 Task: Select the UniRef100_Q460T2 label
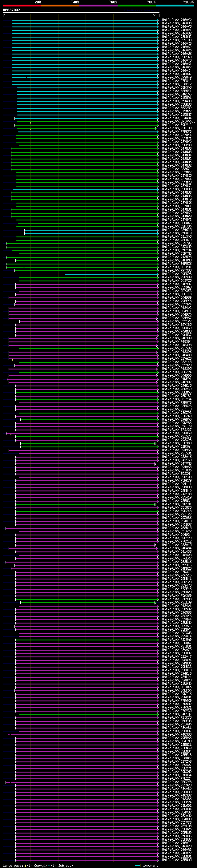click(x=177, y=843)
